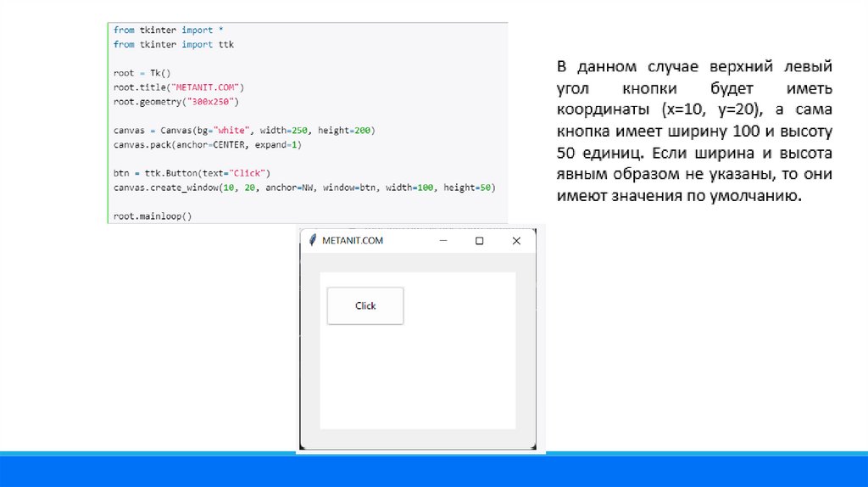Select the "canvas = Canvas(...)" code line
The height and width of the screenshot is (487, 868).
[244, 131]
